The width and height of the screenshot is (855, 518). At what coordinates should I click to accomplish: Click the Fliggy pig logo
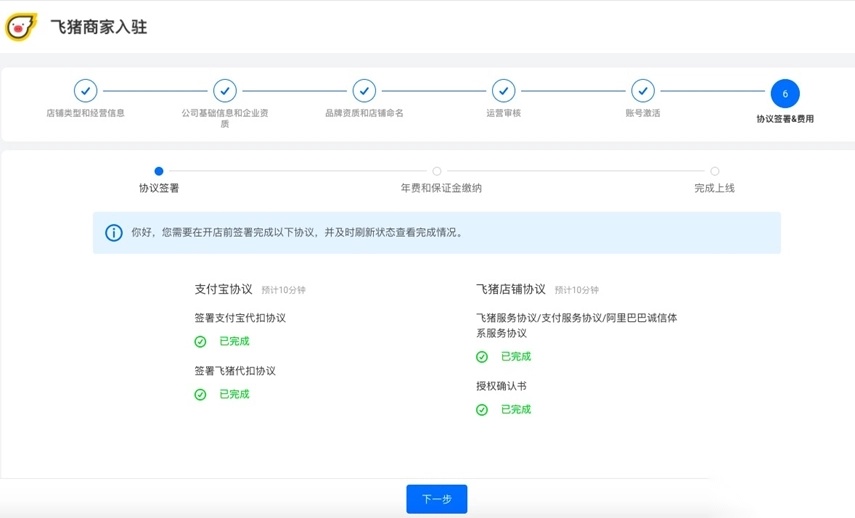21,26
